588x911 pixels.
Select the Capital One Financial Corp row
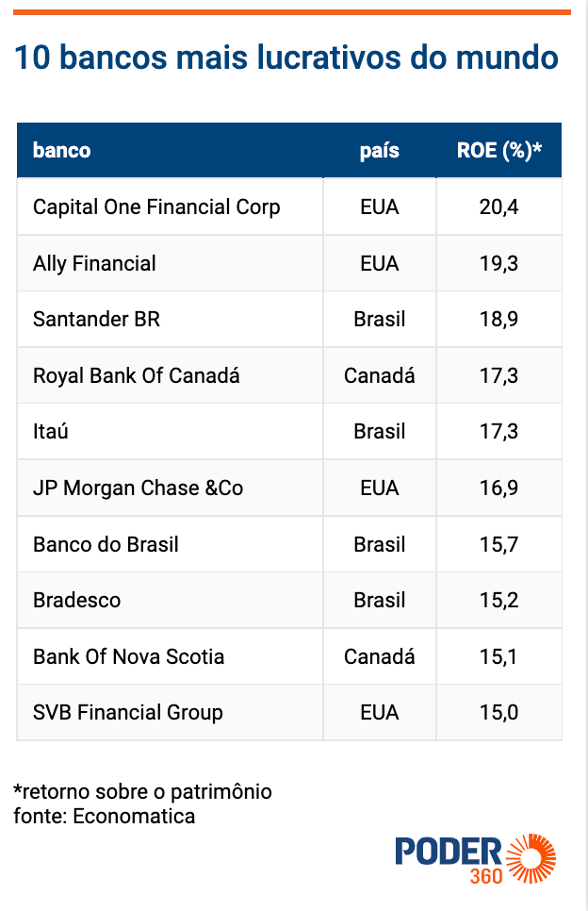(289, 207)
